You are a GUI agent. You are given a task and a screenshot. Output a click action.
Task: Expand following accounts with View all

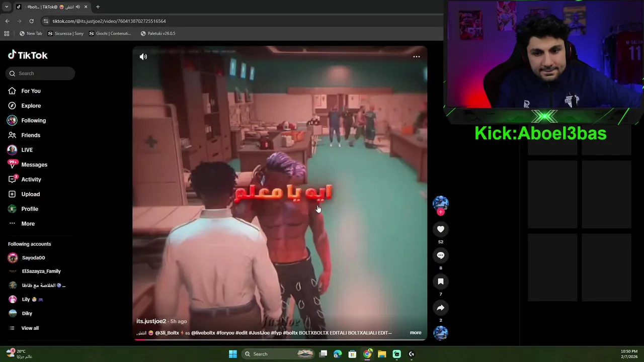point(30,328)
